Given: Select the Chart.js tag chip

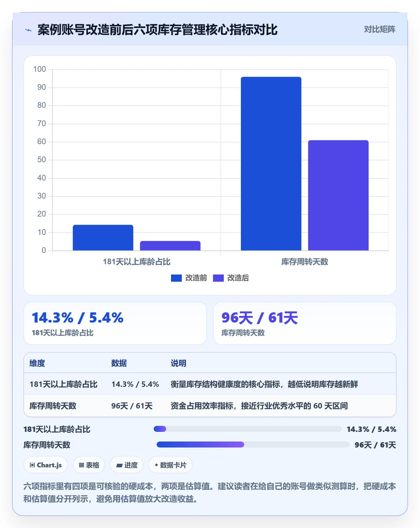Looking at the screenshot, I should coord(46,465).
